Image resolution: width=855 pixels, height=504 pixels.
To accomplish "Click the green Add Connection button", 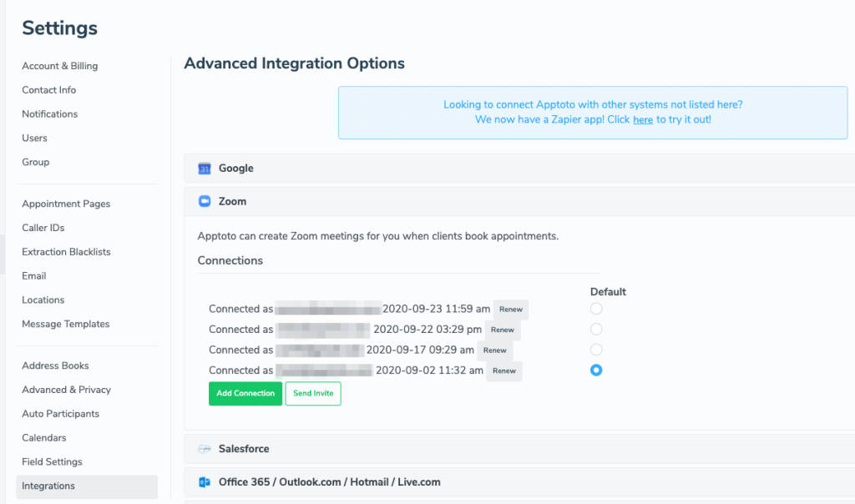I will (245, 393).
